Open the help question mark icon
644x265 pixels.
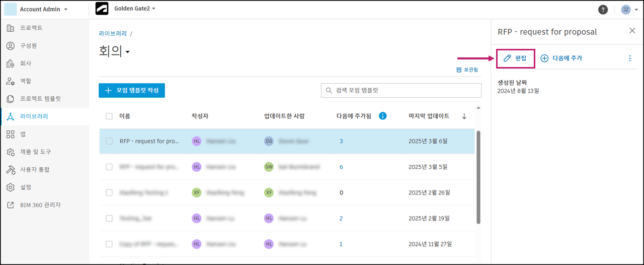(603, 10)
